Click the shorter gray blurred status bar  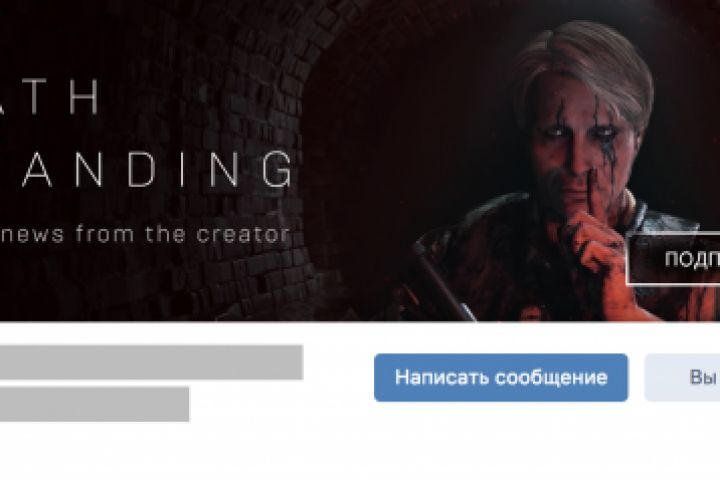pos(95,404)
